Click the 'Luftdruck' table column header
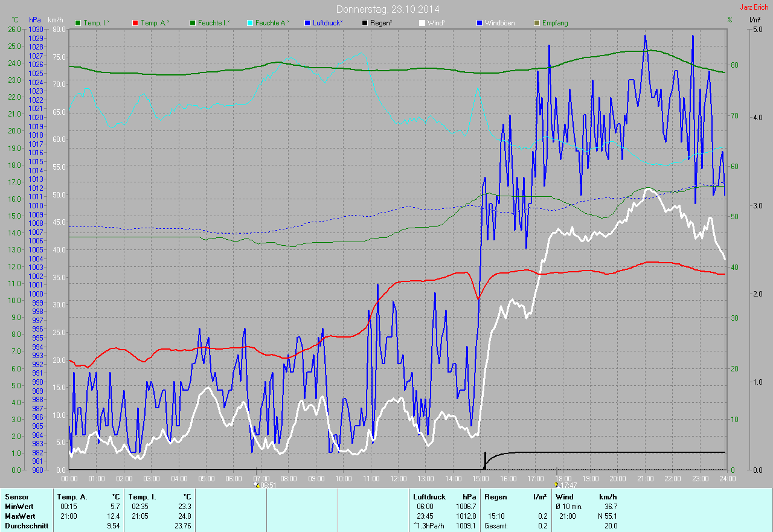 pos(428,497)
